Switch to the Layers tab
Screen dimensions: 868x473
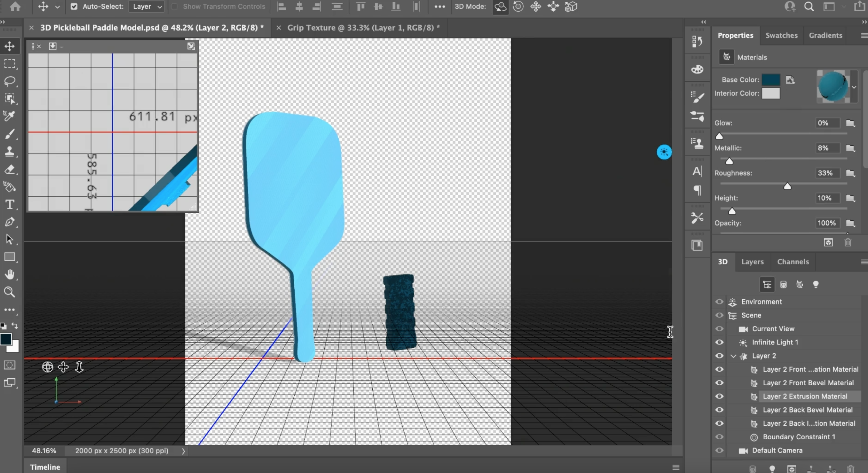pos(752,262)
